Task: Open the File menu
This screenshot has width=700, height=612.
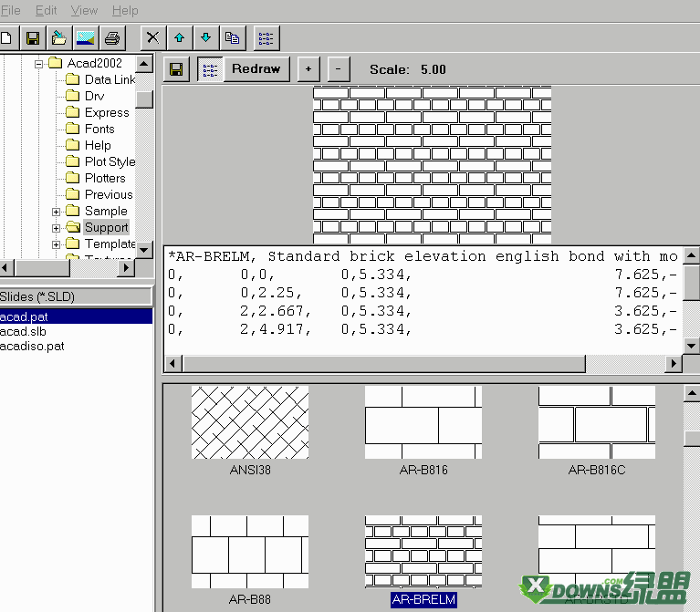Action: (11, 10)
